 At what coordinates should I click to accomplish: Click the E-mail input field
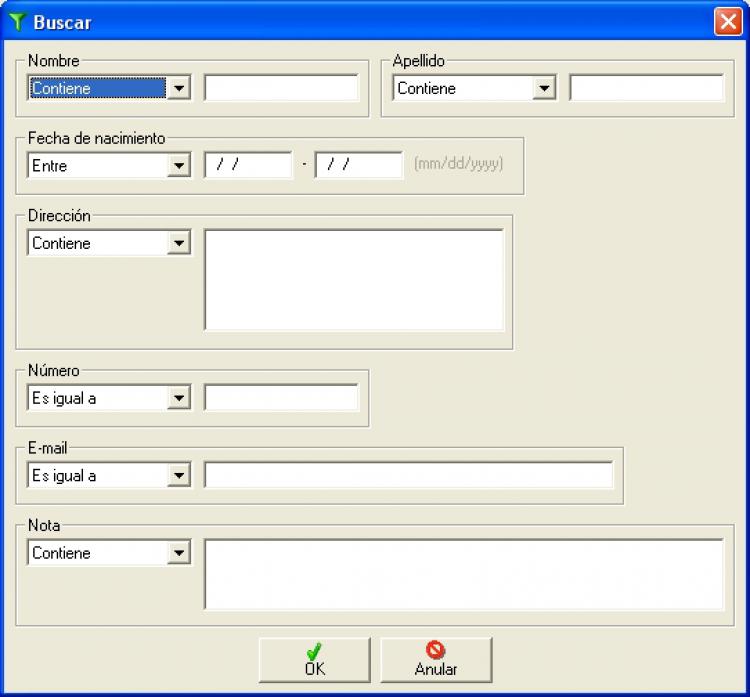[x=409, y=475]
